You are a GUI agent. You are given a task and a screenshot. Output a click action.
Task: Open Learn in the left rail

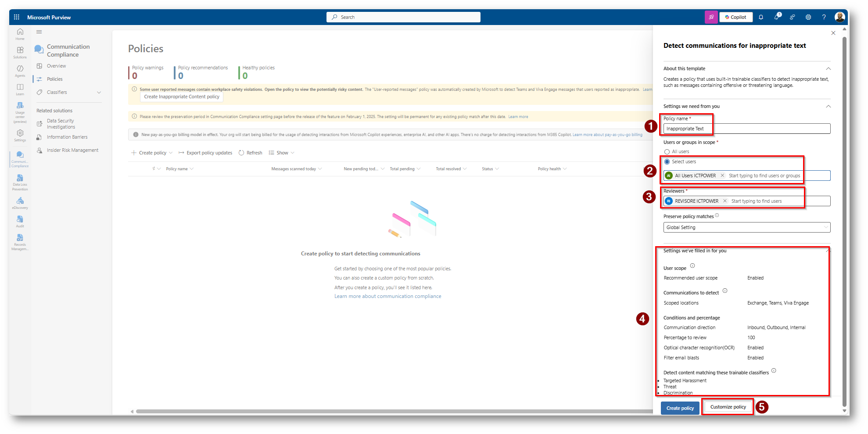[20, 90]
